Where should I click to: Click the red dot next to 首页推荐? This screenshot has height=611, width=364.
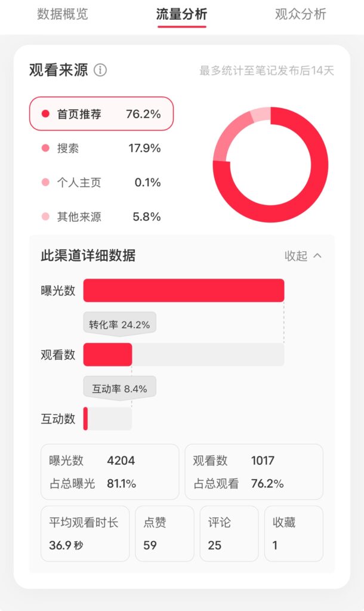click(x=45, y=114)
